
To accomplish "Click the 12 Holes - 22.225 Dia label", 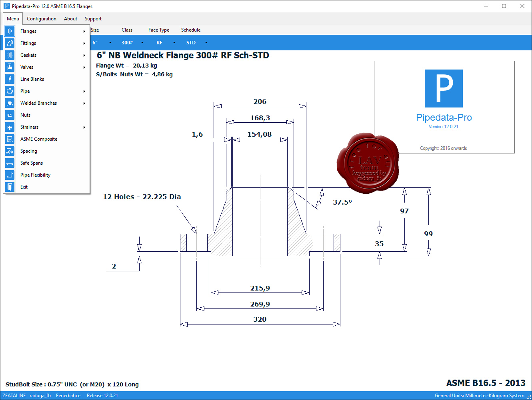I will [x=142, y=197].
